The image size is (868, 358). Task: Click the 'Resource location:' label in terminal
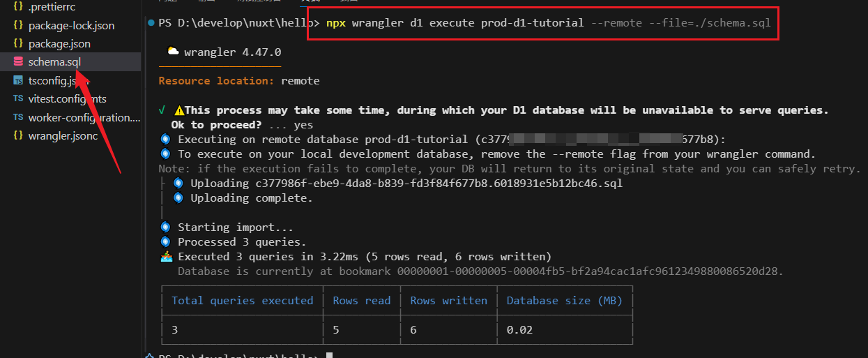pos(216,81)
